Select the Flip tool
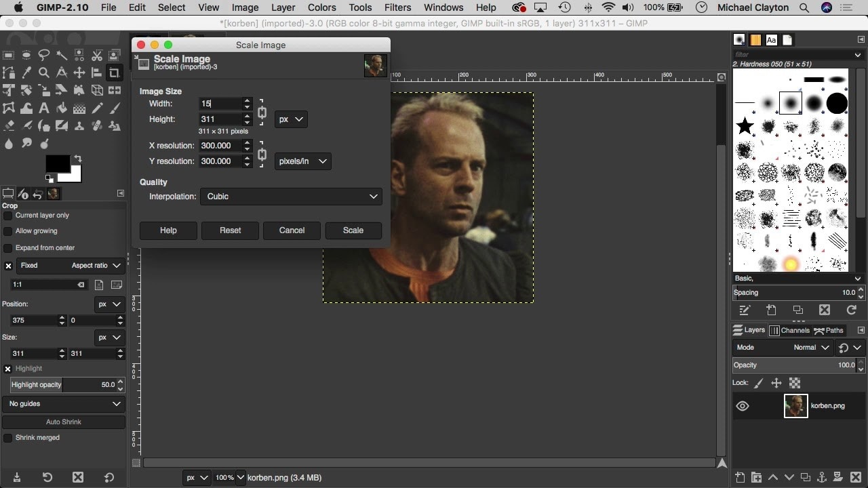The image size is (868, 488). [x=115, y=90]
